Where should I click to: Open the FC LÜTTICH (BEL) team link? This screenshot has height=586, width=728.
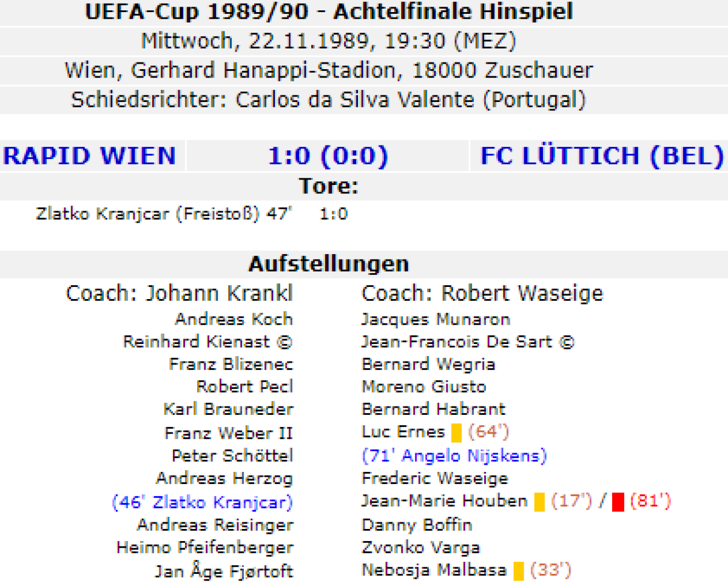click(602, 156)
